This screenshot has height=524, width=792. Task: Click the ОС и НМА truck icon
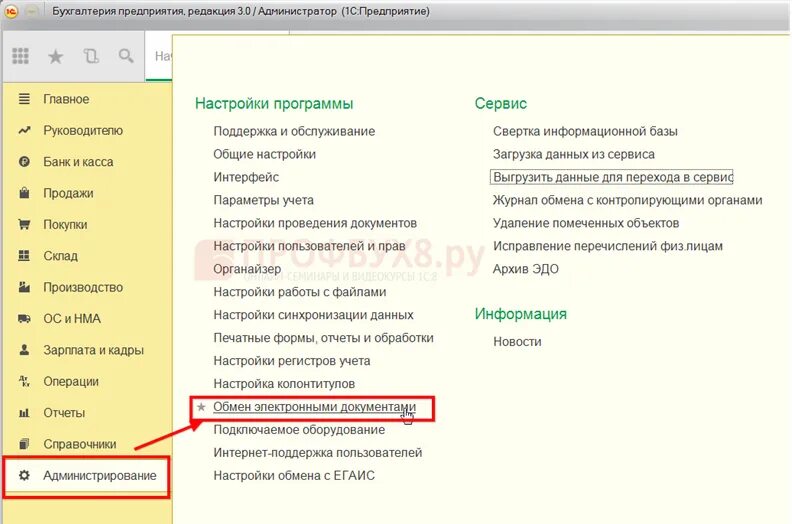pos(24,318)
